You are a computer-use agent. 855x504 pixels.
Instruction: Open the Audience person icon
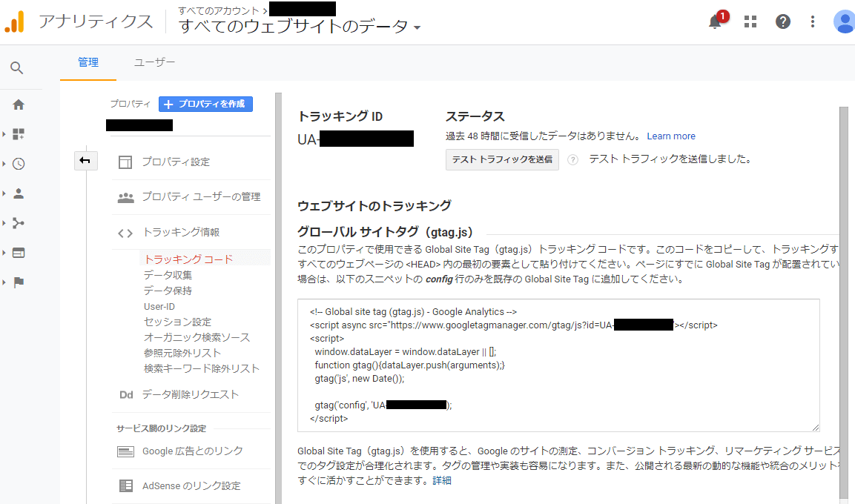coord(19,193)
